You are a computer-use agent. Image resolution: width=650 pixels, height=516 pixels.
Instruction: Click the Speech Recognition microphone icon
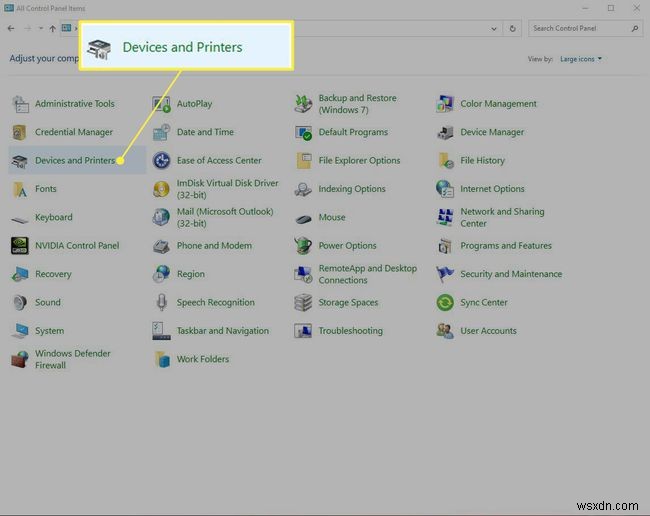pos(162,303)
